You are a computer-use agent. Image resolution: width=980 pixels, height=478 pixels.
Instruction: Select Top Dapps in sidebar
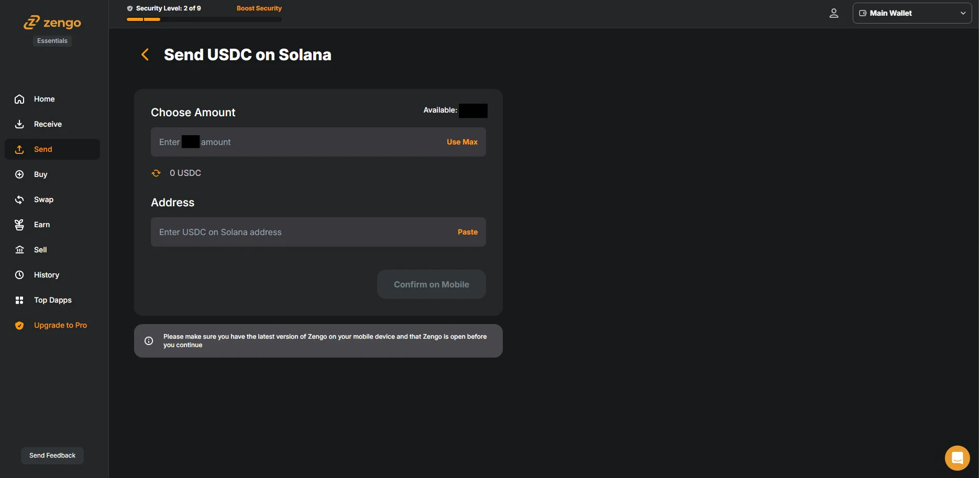tap(52, 300)
